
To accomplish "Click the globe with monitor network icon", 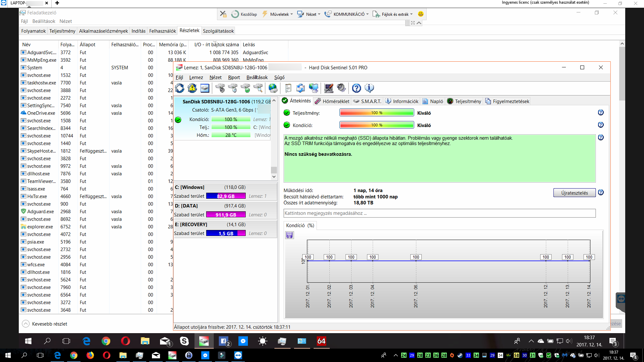I will coord(313,88).
